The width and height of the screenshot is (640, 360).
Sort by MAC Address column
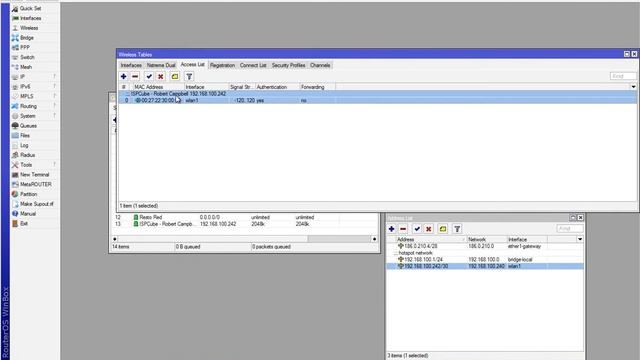pos(158,87)
